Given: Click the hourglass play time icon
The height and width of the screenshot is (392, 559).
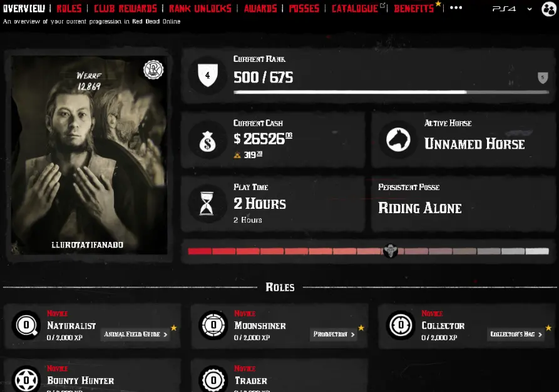Looking at the screenshot, I should pos(207,203).
